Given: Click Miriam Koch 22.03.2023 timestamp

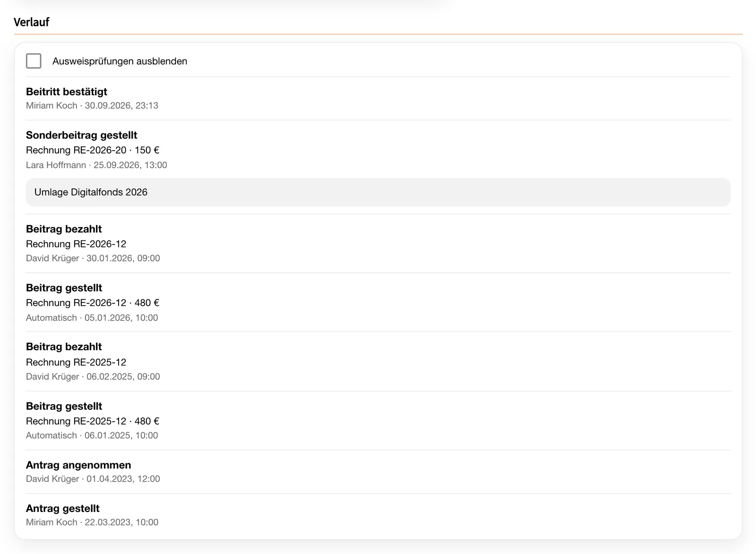Looking at the screenshot, I should point(92,522).
